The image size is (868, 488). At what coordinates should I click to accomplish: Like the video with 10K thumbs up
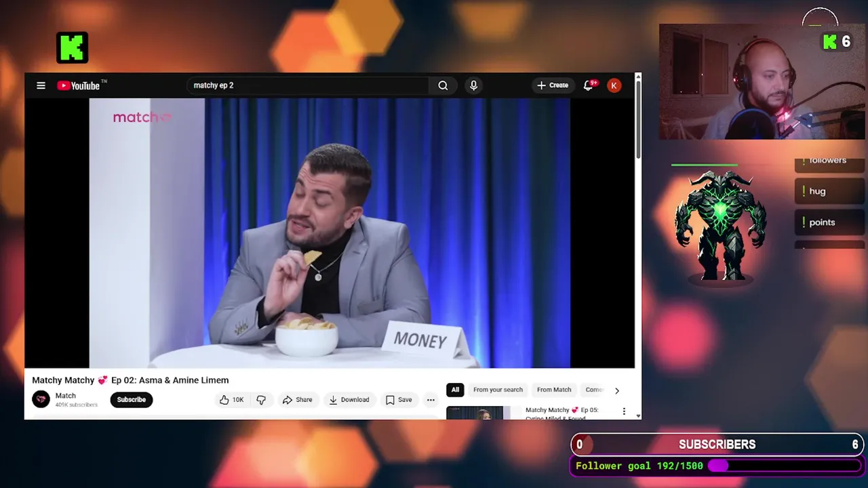(x=232, y=400)
